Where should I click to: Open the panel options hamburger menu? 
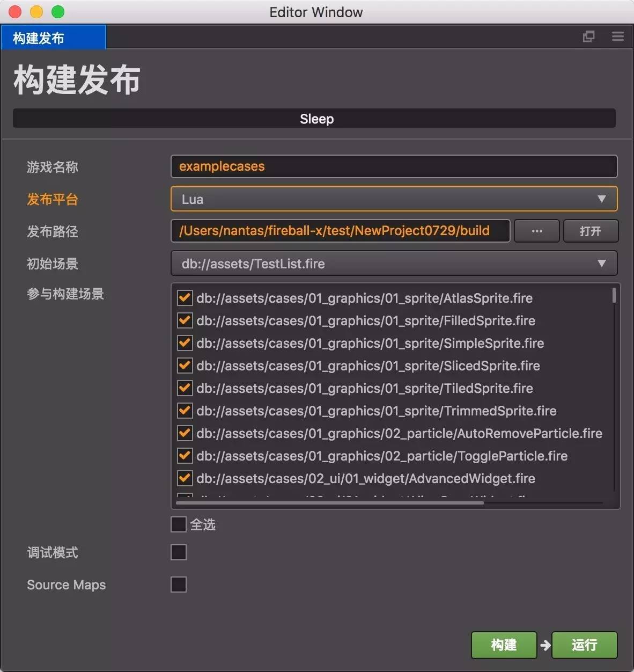(617, 36)
